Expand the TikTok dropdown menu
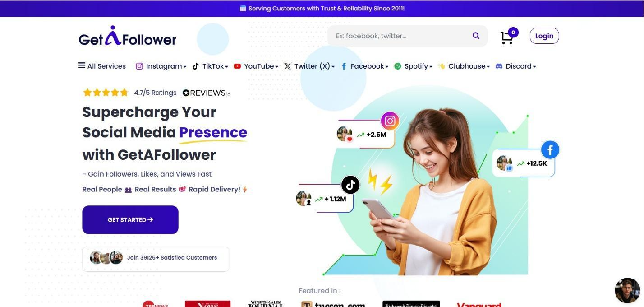644x307 pixels. pyautogui.click(x=210, y=66)
